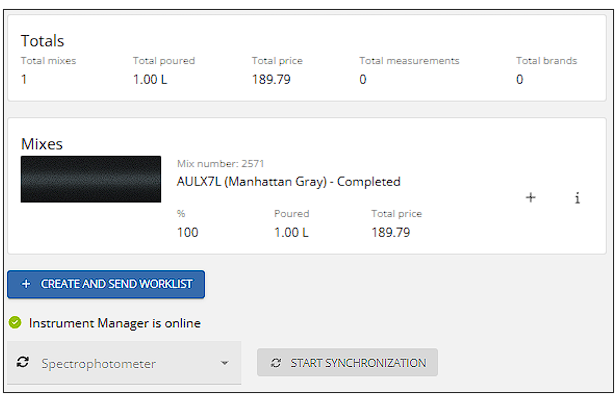Click sync icon on Start Synchronization button

point(276,363)
